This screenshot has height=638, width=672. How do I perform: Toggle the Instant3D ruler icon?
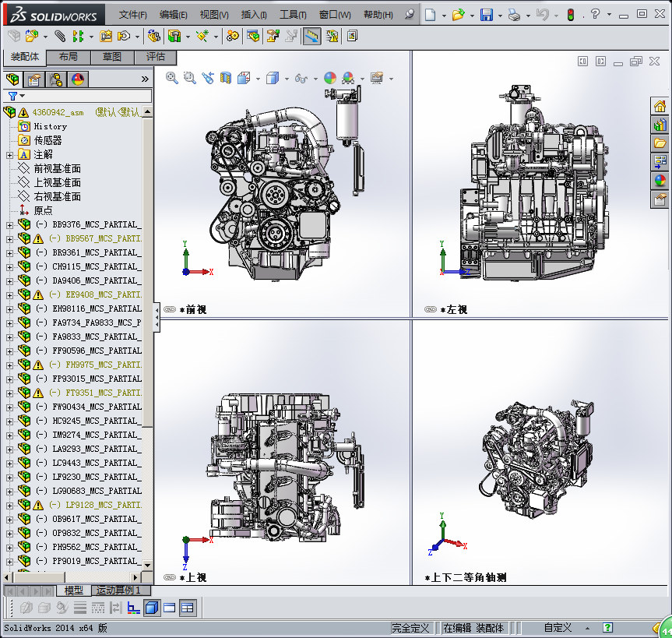(x=312, y=36)
